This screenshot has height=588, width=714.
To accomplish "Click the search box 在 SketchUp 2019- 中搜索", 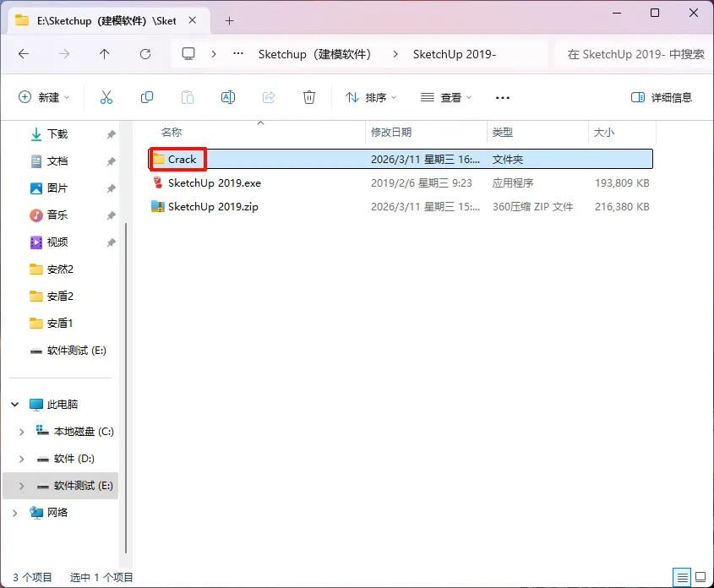I will [x=635, y=54].
